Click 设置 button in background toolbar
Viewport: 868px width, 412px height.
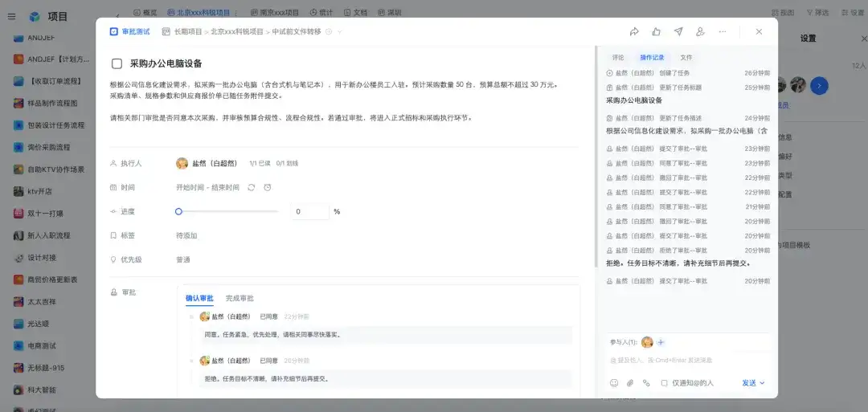[853, 12]
